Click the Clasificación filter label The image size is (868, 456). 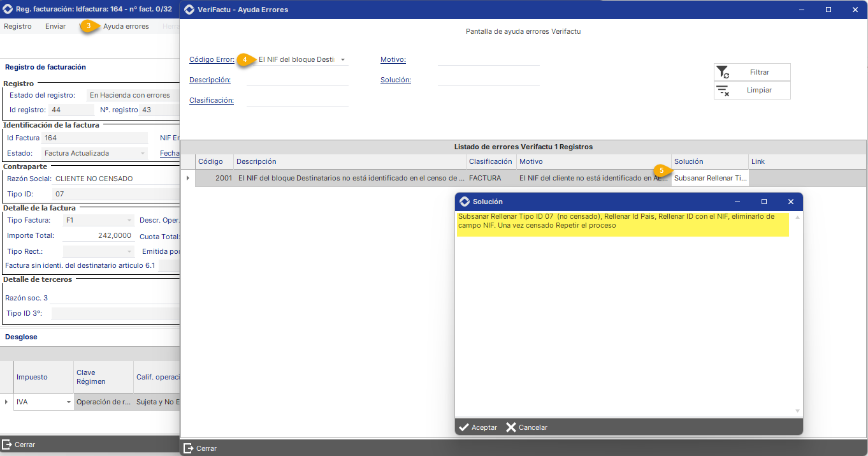point(212,101)
